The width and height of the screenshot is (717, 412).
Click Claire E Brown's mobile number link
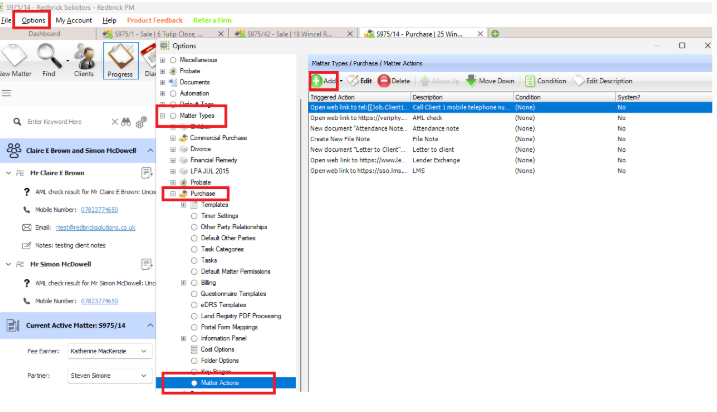click(x=99, y=209)
